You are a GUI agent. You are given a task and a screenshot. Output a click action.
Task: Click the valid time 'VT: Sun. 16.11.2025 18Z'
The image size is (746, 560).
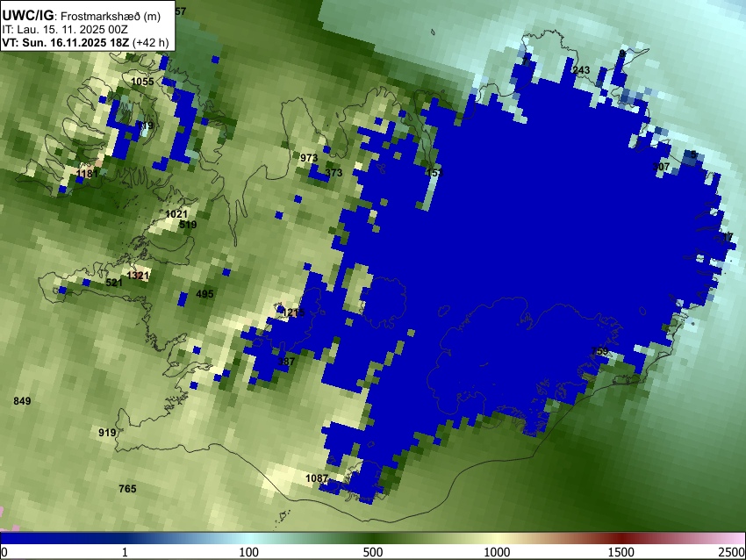[65, 42]
